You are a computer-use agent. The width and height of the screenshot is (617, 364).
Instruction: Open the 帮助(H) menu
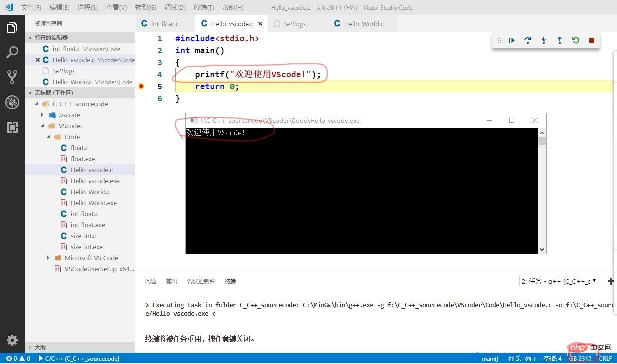click(x=233, y=7)
